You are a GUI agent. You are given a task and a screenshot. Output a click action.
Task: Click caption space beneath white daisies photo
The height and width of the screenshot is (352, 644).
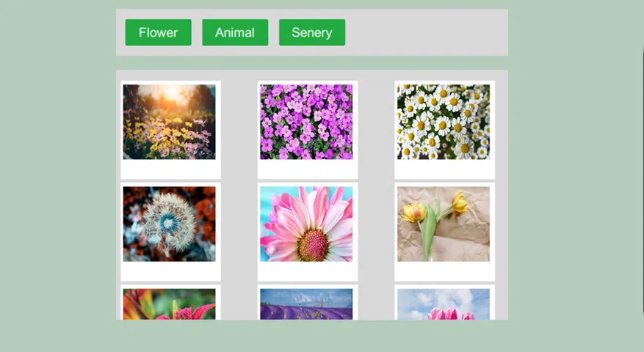(444, 169)
